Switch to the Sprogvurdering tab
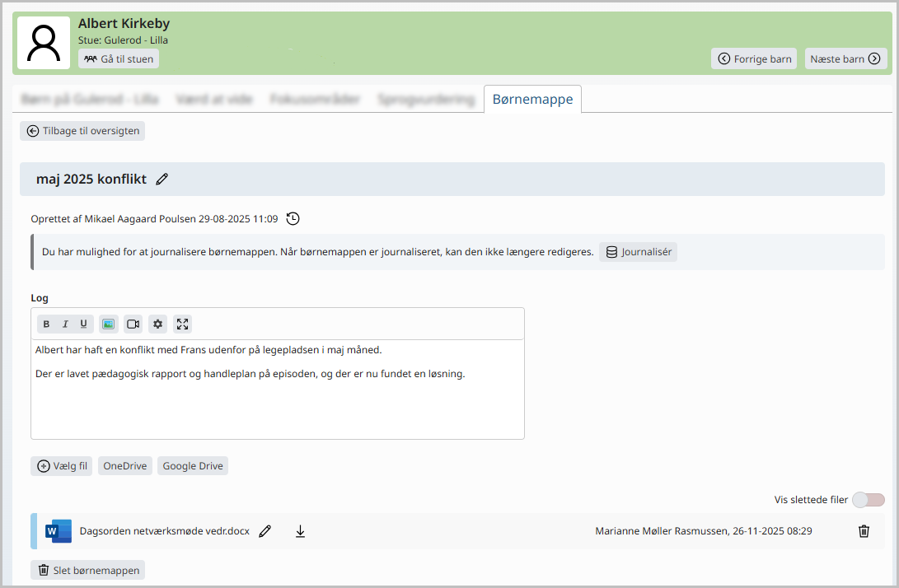This screenshot has width=899, height=588. (426, 99)
